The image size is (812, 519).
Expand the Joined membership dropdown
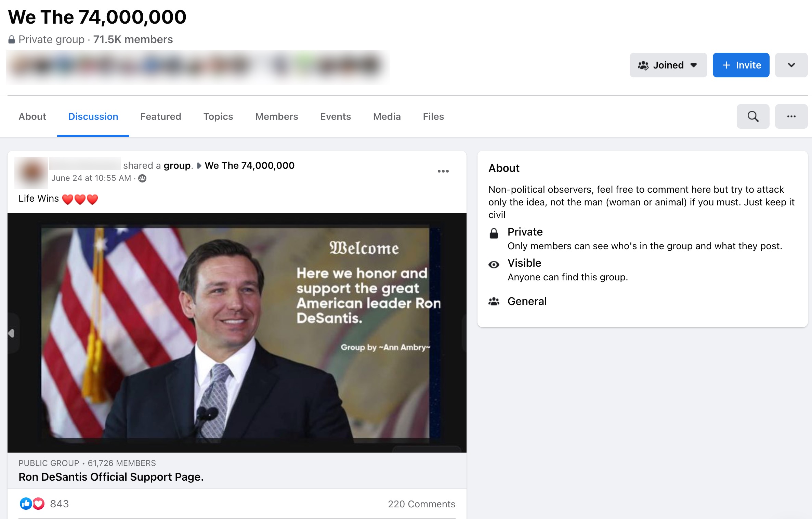(x=668, y=65)
